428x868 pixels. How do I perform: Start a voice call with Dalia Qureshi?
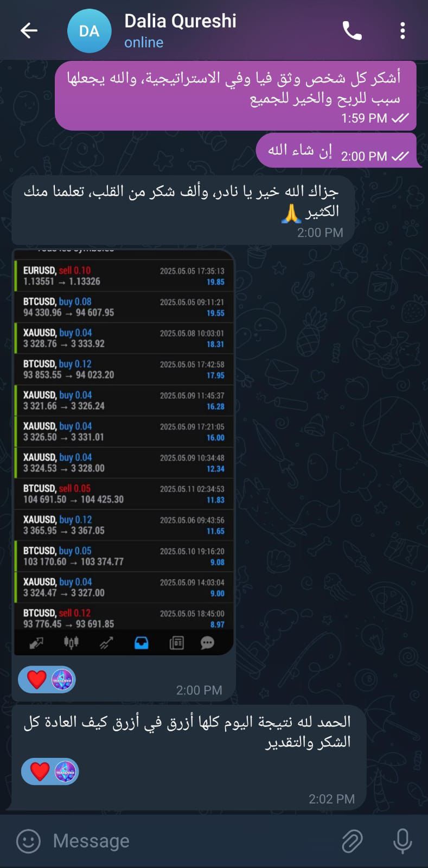click(x=352, y=31)
